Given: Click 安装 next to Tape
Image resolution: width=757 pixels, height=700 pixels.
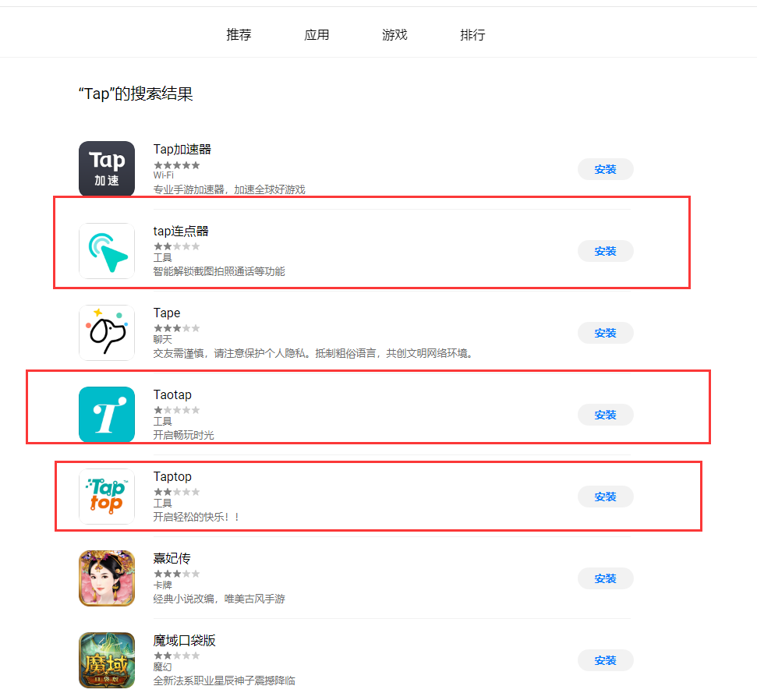Looking at the screenshot, I should [606, 333].
